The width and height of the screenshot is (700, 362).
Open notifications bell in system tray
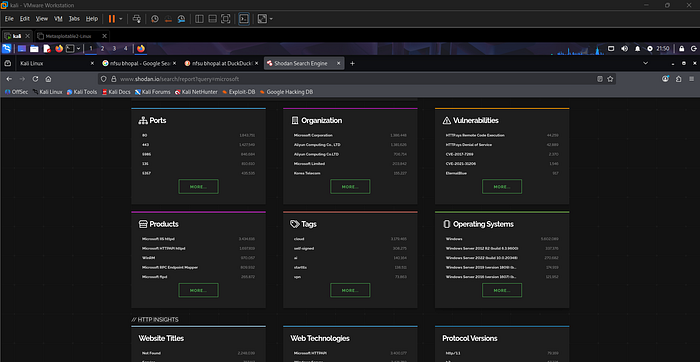click(638, 48)
